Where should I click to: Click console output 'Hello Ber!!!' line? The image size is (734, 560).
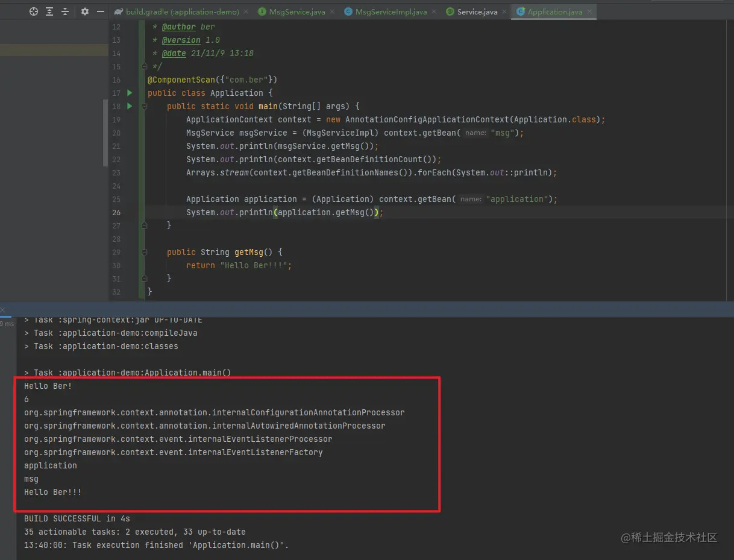[53, 492]
